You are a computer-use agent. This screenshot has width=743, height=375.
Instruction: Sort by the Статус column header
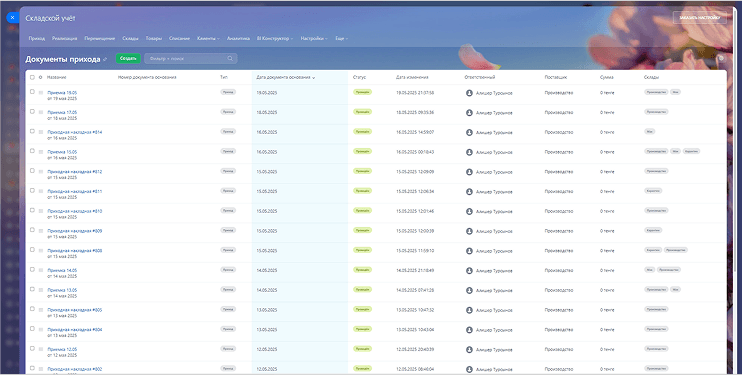tap(359, 77)
